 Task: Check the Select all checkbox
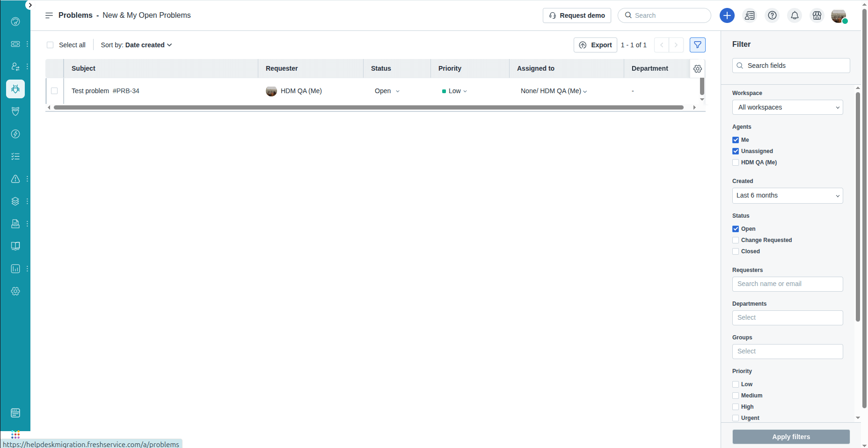coord(50,45)
